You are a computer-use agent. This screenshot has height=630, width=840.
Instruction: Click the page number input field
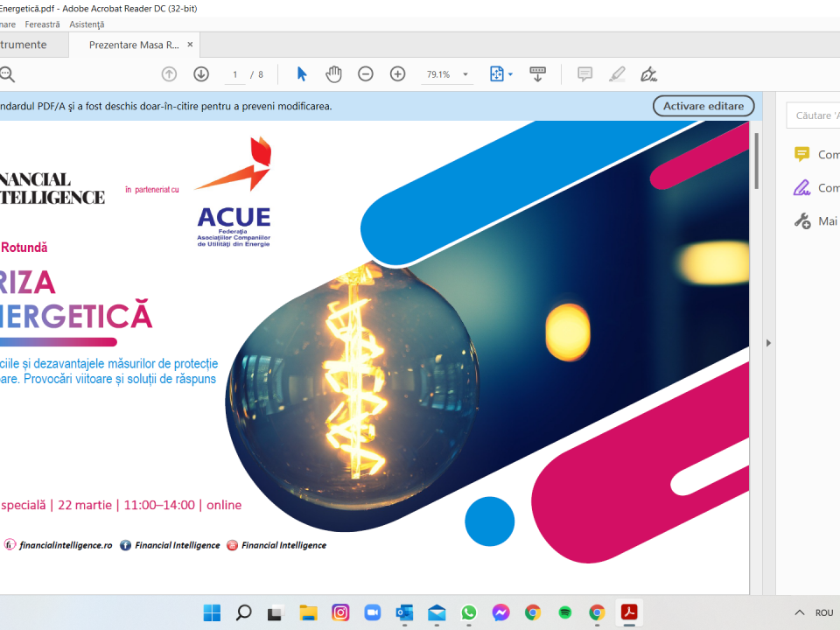point(234,75)
